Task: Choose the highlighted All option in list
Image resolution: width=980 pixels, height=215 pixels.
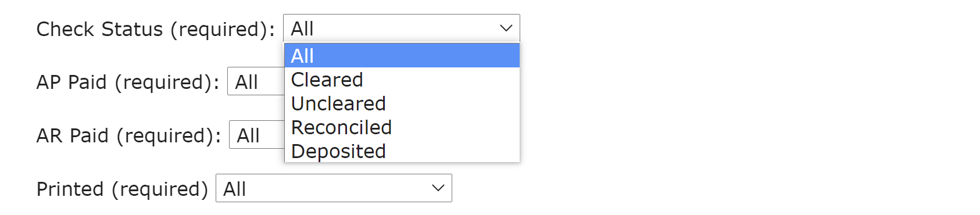Action: 402,56
